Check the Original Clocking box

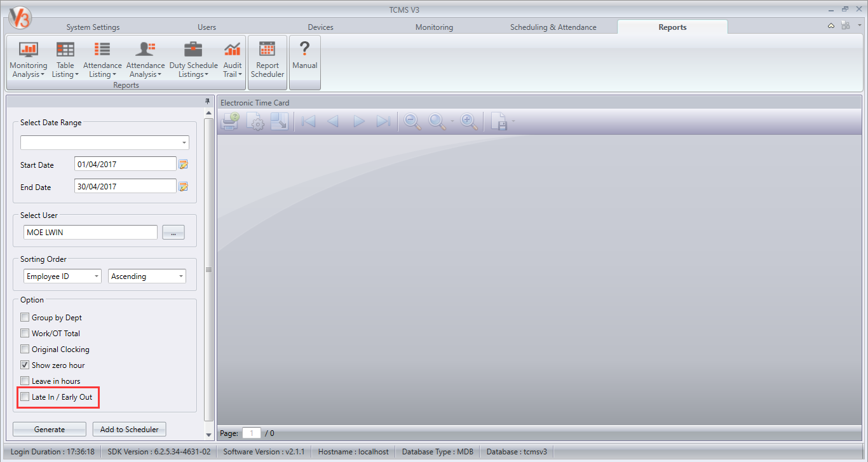click(25, 349)
